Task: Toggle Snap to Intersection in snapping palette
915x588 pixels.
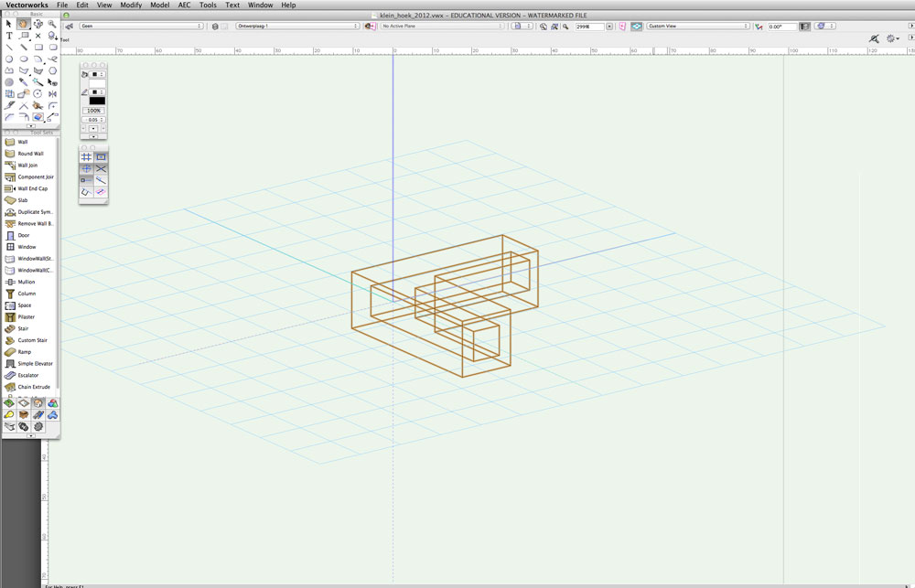Action: (101, 168)
